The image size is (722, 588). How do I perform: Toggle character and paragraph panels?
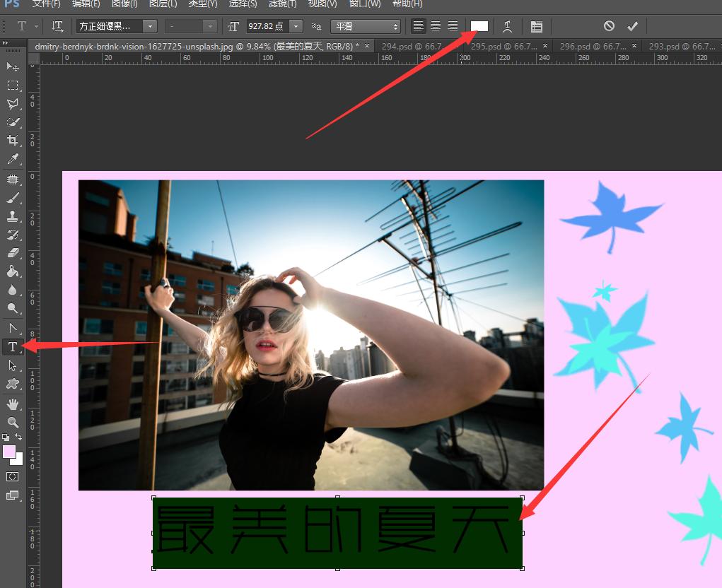click(537, 27)
